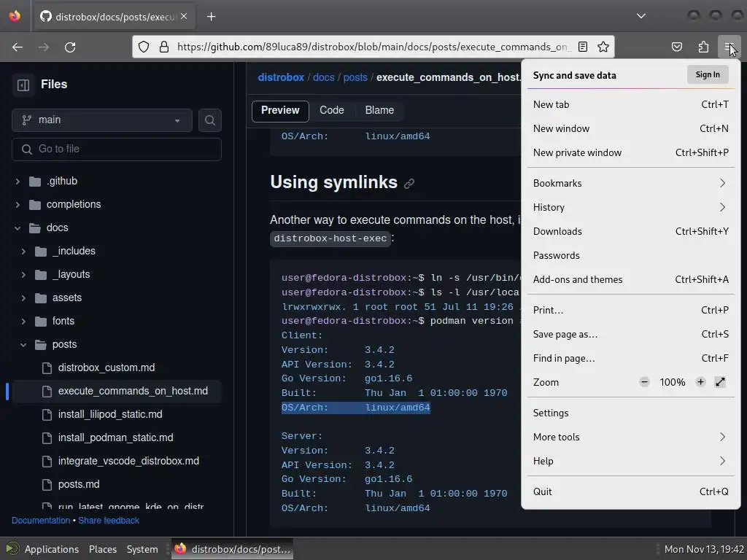Image resolution: width=747 pixels, height=560 pixels.
Task: Open Passwords from menu
Action: [631, 256]
